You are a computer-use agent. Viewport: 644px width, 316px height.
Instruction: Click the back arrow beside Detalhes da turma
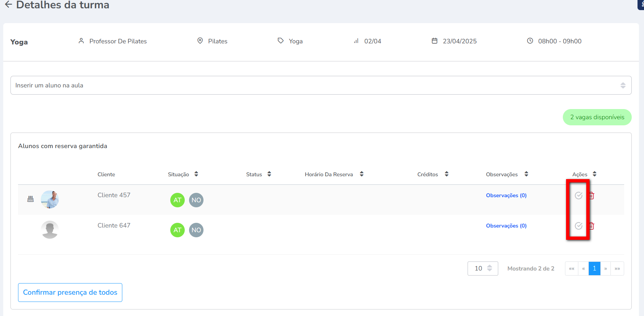pyautogui.click(x=8, y=5)
